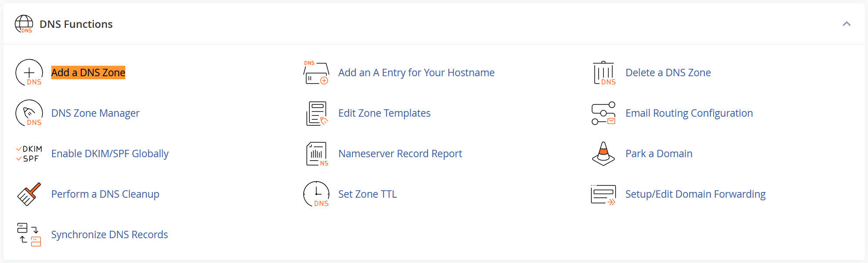
Task: Click the Edit Zone Templates document icon
Action: 317,113
